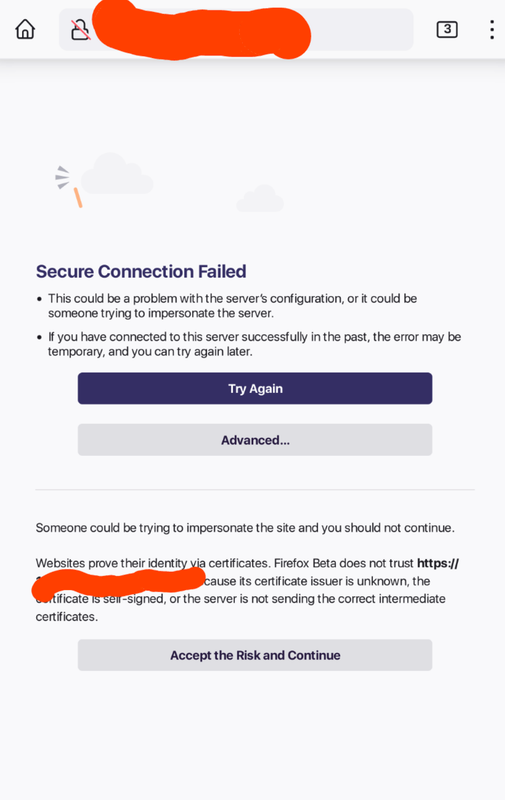Open the tab counter showing 3
Image resolution: width=505 pixels, height=800 pixels.
pyautogui.click(x=447, y=30)
